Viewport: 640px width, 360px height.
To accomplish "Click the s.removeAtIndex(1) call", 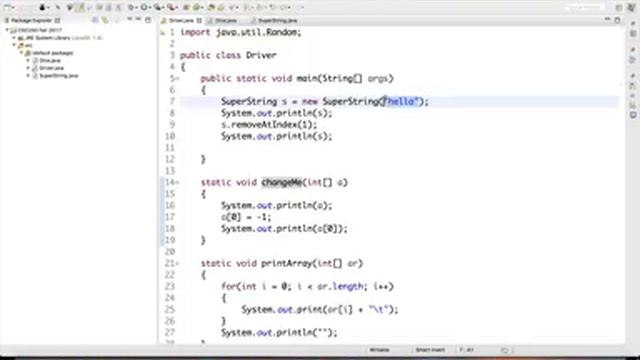I will (269, 124).
